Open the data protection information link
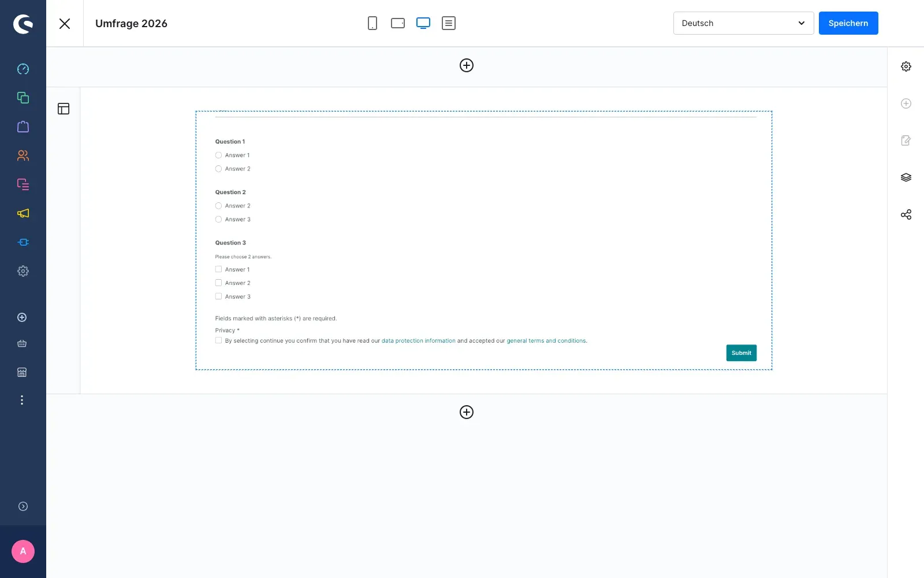924x578 pixels. 418,341
